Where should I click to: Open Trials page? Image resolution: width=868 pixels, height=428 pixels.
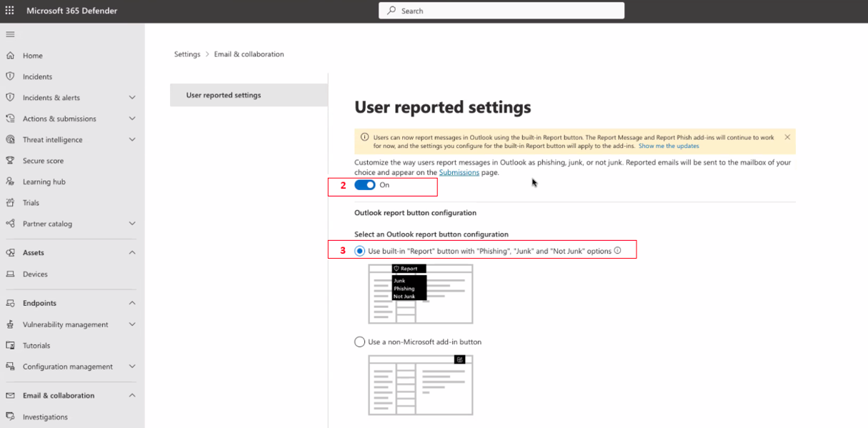(31, 203)
